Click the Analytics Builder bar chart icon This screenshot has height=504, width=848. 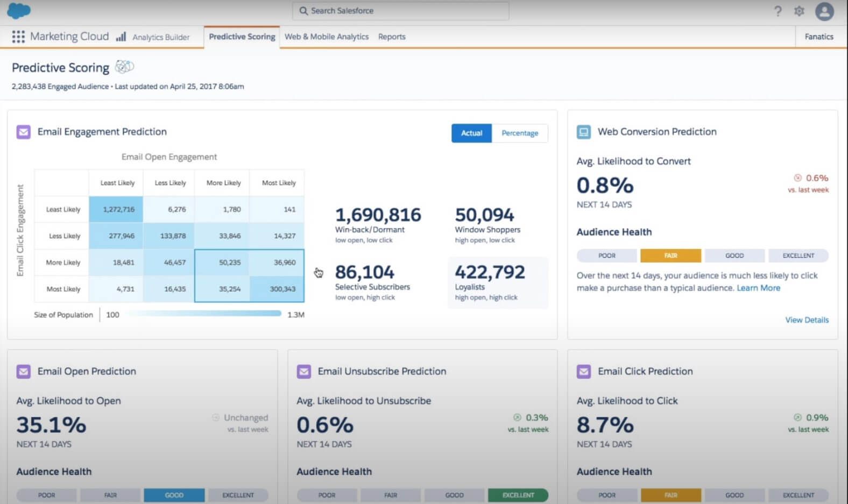pyautogui.click(x=121, y=37)
